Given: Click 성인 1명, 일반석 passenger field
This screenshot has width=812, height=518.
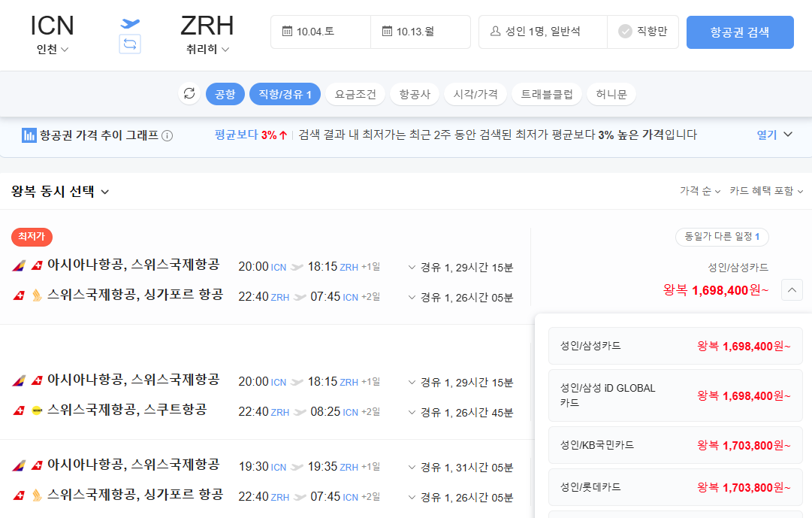Looking at the screenshot, I should point(543,32).
